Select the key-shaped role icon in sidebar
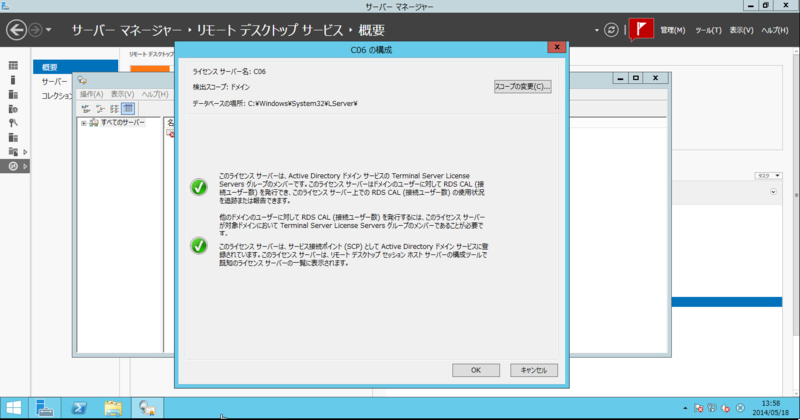The image size is (800, 420). pyautogui.click(x=13, y=123)
